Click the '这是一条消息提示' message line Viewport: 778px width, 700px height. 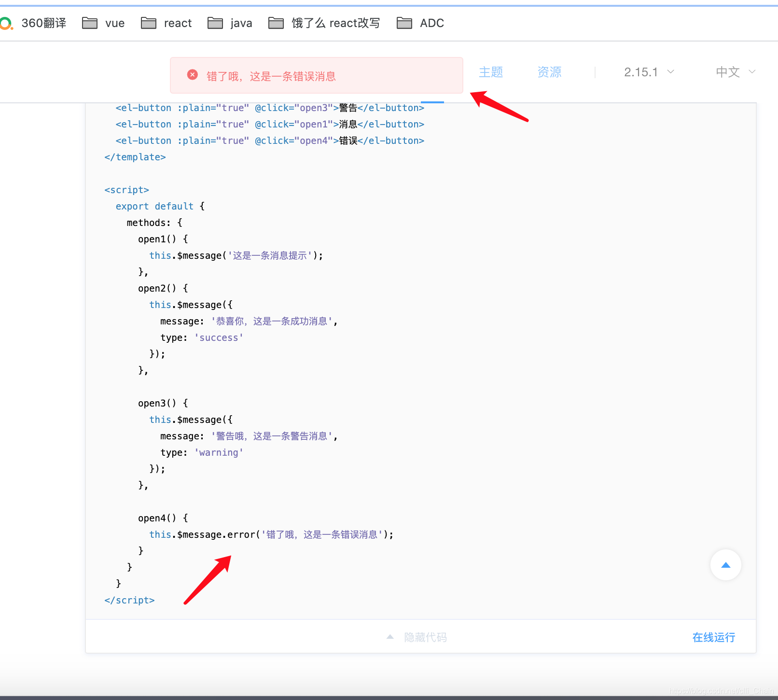click(x=236, y=256)
